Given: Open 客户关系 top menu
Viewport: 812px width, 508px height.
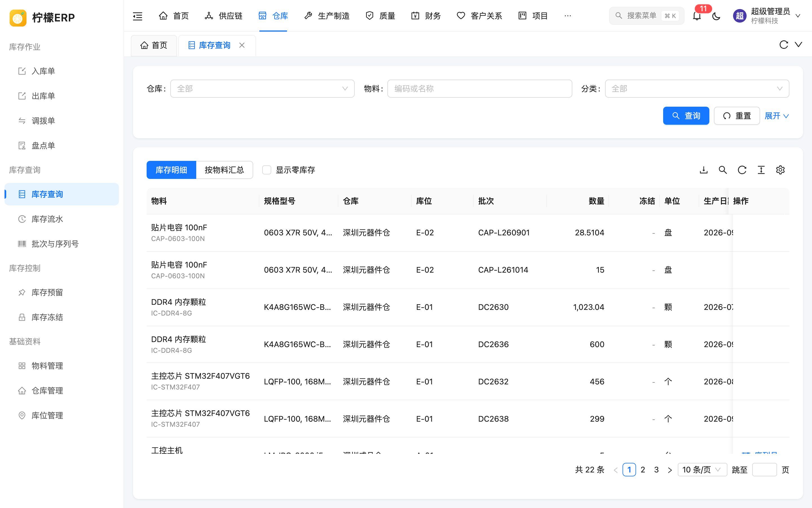Looking at the screenshot, I should tap(480, 16).
